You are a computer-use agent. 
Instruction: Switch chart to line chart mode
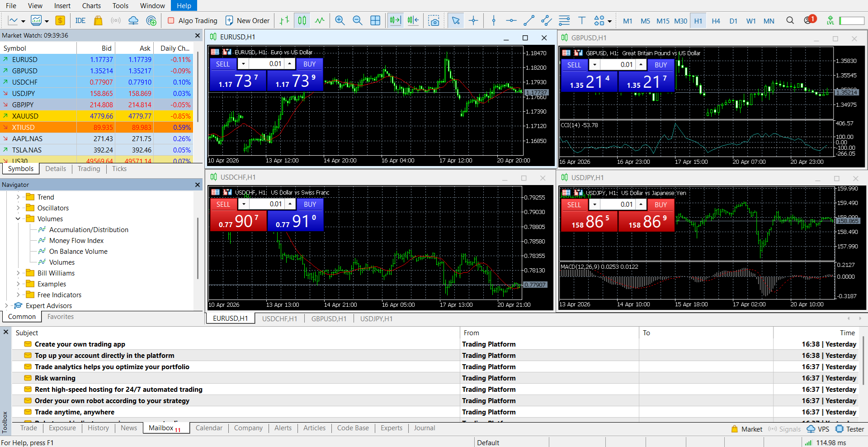point(320,20)
